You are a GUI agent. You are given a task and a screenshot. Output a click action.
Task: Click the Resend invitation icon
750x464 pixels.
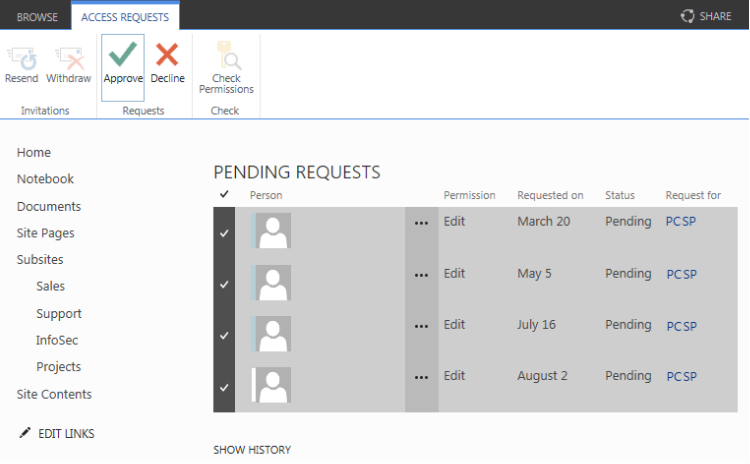(22, 58)
